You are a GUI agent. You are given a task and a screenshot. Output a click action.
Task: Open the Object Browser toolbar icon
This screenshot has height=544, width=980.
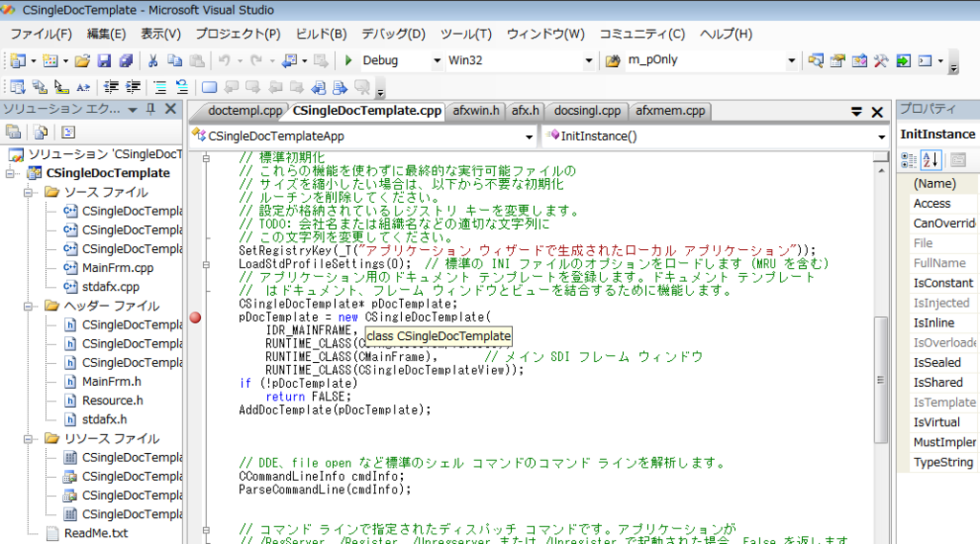(859, 60)
